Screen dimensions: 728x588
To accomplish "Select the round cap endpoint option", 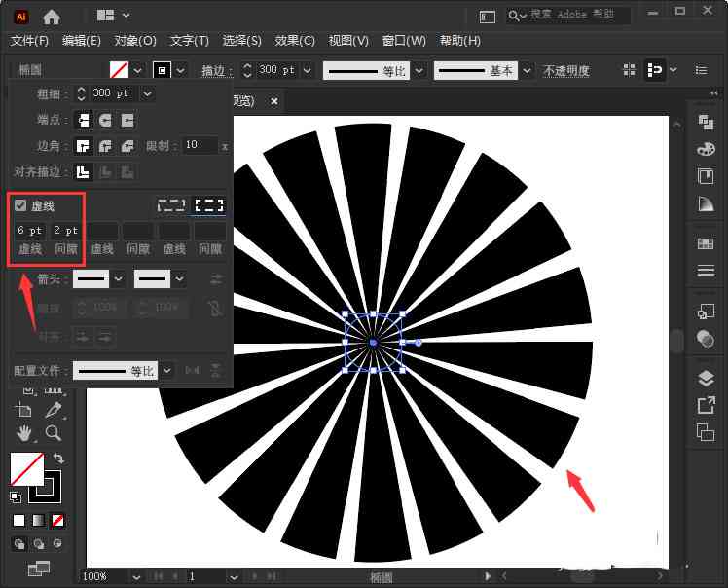I will [x=105, y=121].
